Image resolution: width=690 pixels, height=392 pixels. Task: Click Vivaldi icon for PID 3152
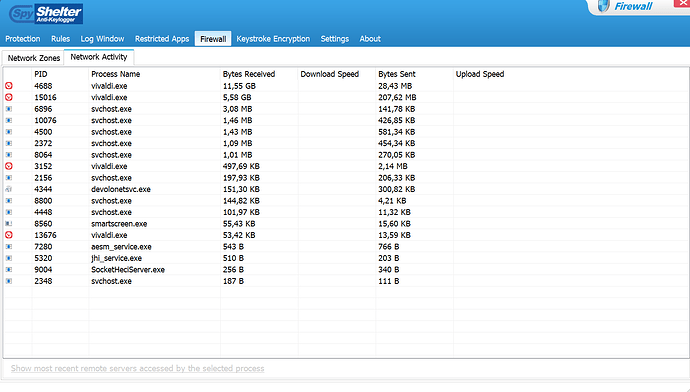9,166
